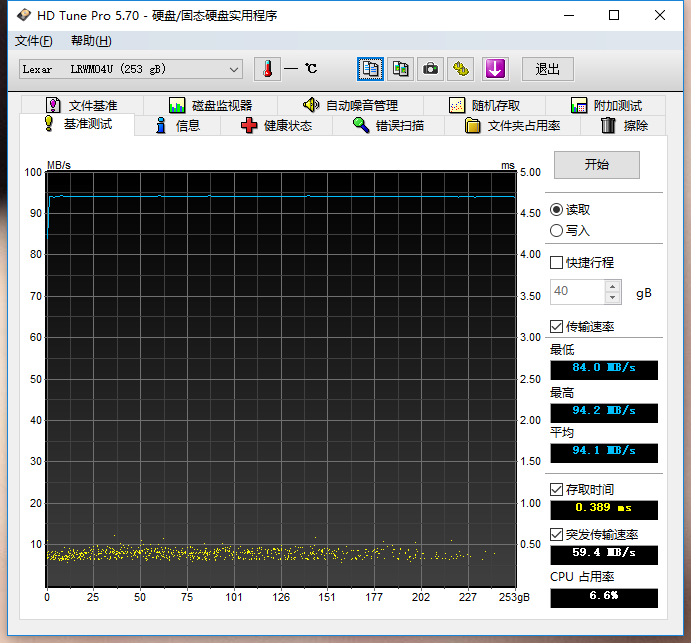This screenshot has height=643, width=691.
Task: Toggle the 传输速率 checkbox
Action: point(557,327)
